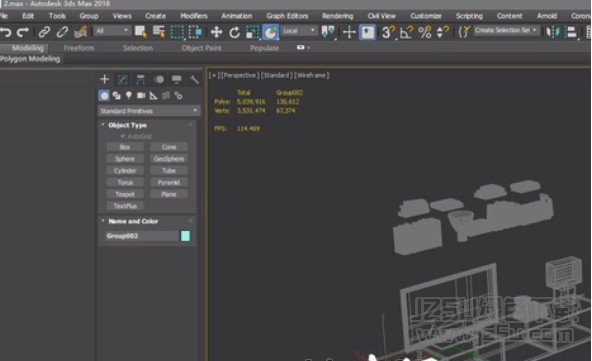Toggle the 3D Snaps button
Screen dimensions: 592x361
click(388, 32)
